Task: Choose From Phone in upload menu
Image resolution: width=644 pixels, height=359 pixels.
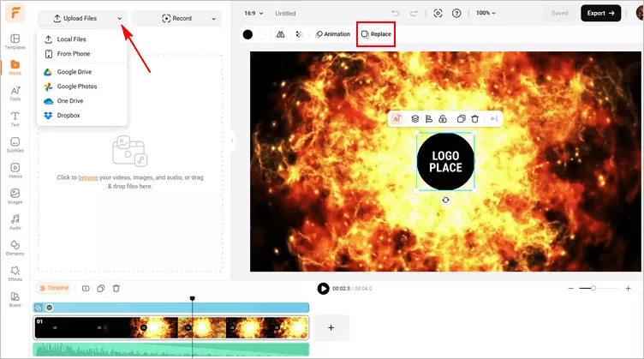Action: (82, 54)
